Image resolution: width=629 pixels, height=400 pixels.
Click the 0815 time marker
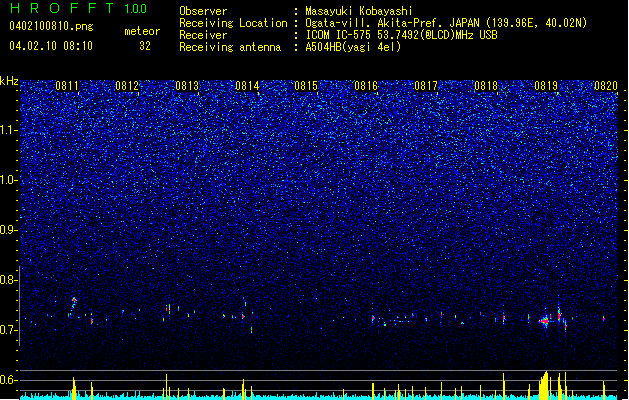click(306, 86)
